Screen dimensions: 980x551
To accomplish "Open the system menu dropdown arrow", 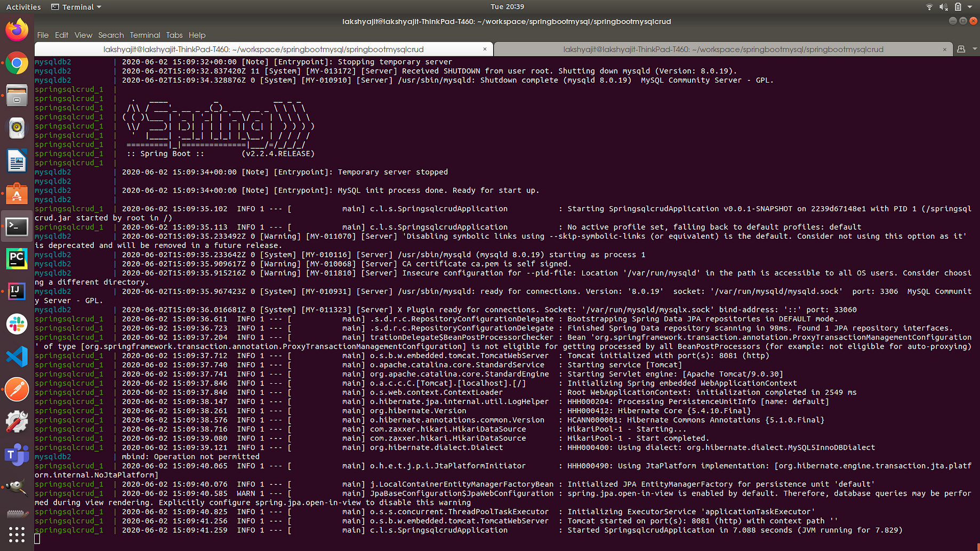I will tap(970, 7).
